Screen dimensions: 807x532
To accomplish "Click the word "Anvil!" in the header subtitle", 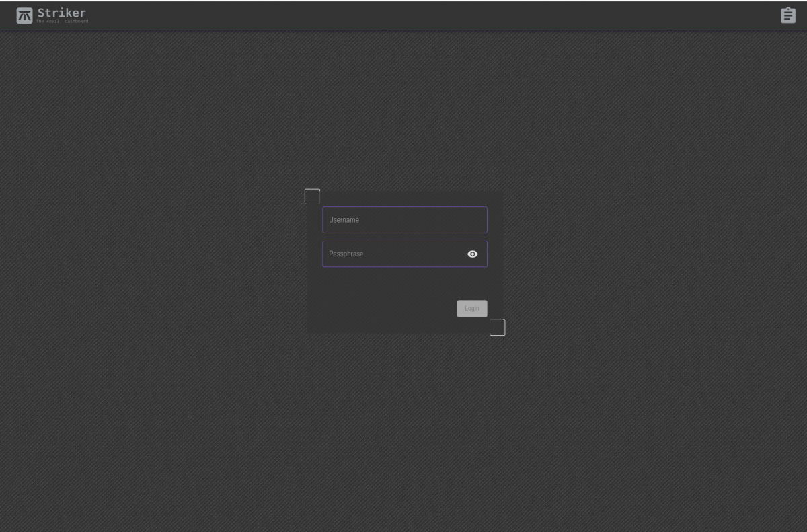I will (x=54, y=22).
